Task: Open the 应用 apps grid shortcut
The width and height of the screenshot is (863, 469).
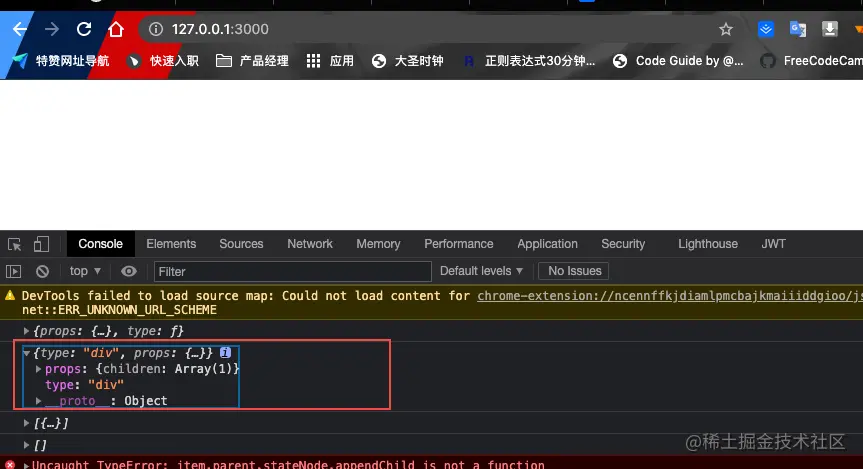Action: [330, 61]
